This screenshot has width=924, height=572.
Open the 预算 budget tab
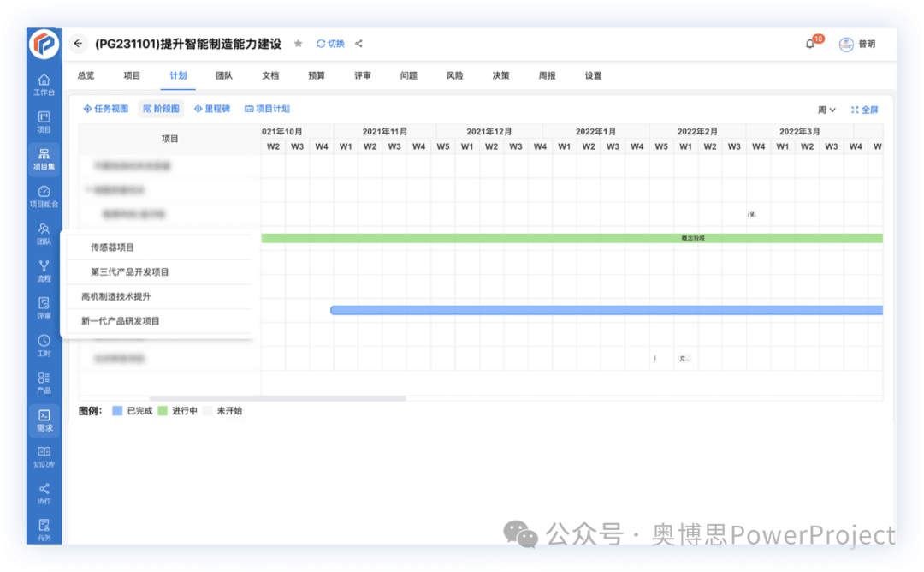tap(316, 75)
